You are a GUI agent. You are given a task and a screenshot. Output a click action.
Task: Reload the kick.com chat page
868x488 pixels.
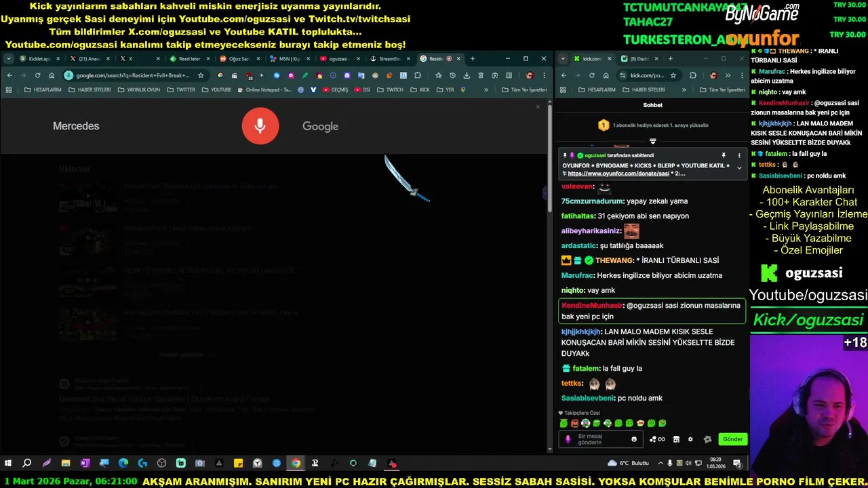tap(591, 75)
